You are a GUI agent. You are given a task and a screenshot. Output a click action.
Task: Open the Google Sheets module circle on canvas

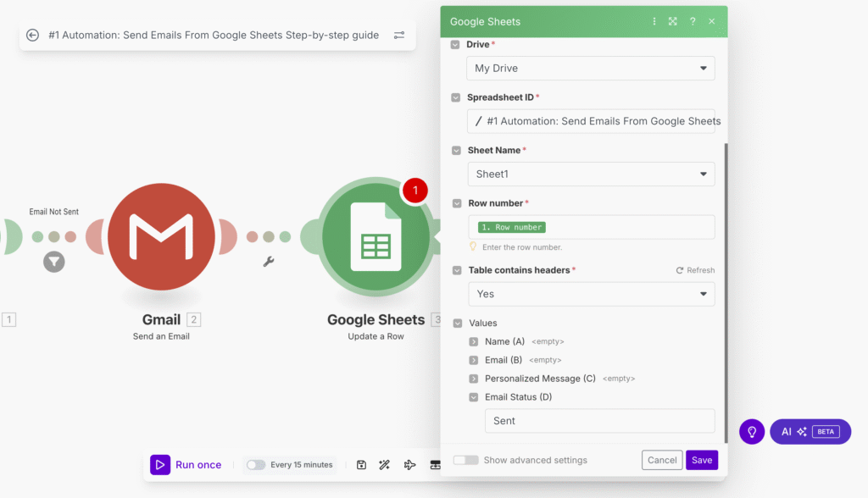click(x=376, y=237)
